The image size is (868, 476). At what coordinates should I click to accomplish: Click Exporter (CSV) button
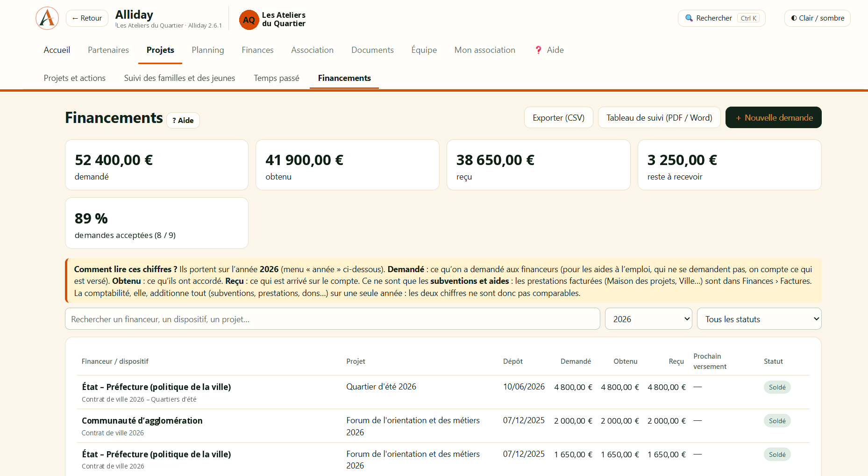tap(559, 117)
